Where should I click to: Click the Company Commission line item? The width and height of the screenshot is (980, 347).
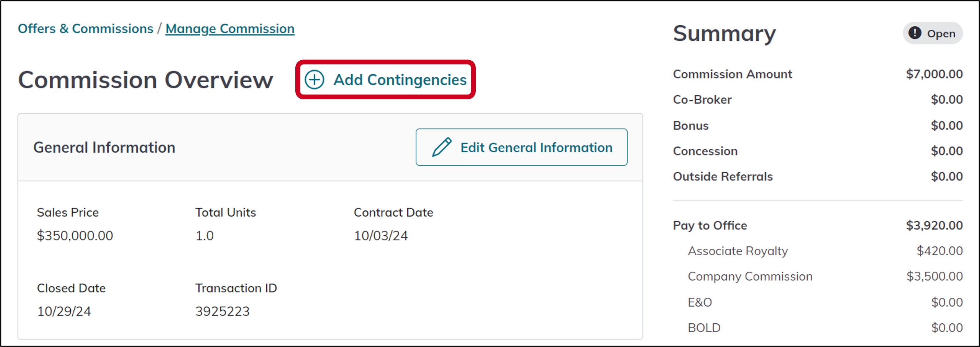(x=750, y=276)
